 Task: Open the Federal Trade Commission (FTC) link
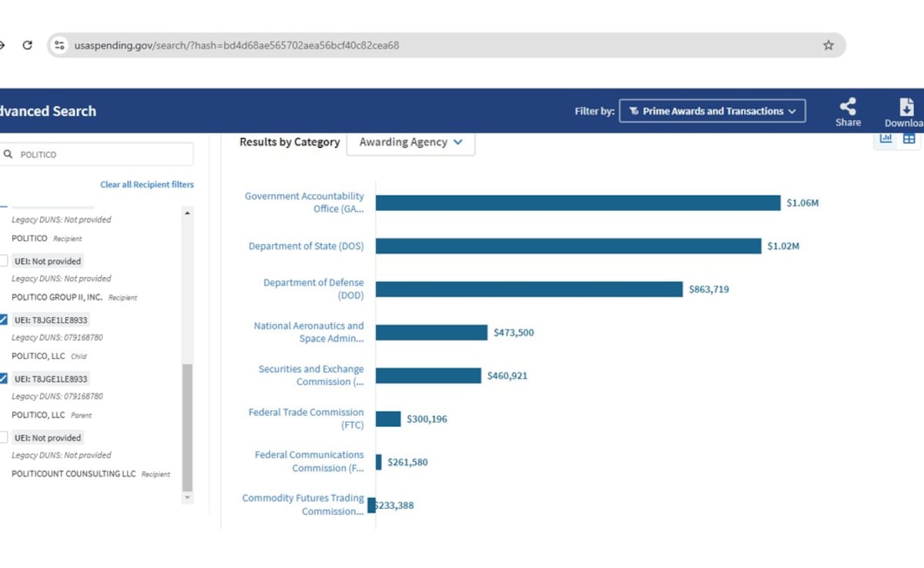pyautogui.click(x=306, y=419)
